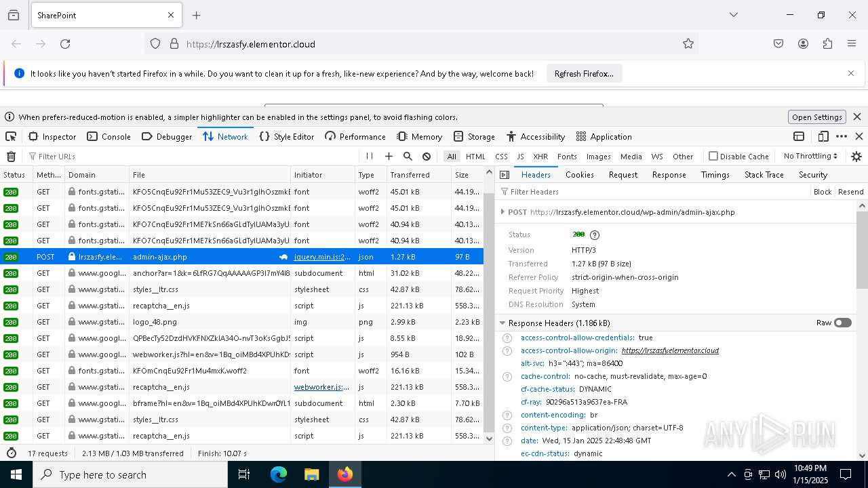
Task: Open File Explorer from taskbar
Action: [x=311, y=474]
